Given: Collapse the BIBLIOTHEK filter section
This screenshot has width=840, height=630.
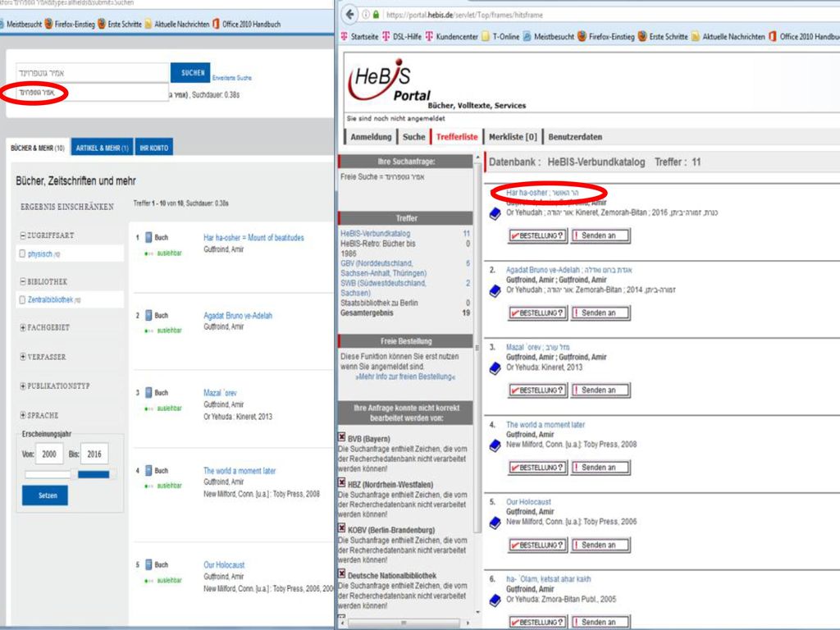Looking at the screenshot, I should coord(23,281).
